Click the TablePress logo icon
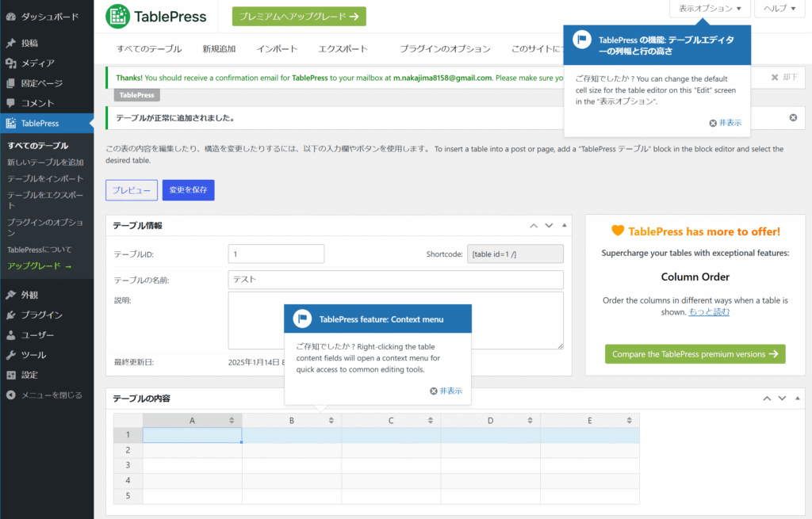This screenshot has height=519, width=812. pos(118,16)
